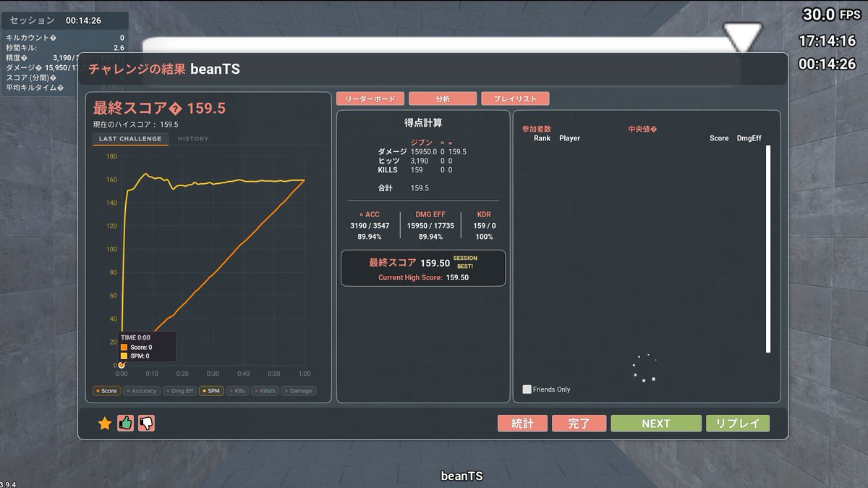Viewport: 868px width, 488px height.
Task: Click the white triangle at the top
Action: point(744,37)
